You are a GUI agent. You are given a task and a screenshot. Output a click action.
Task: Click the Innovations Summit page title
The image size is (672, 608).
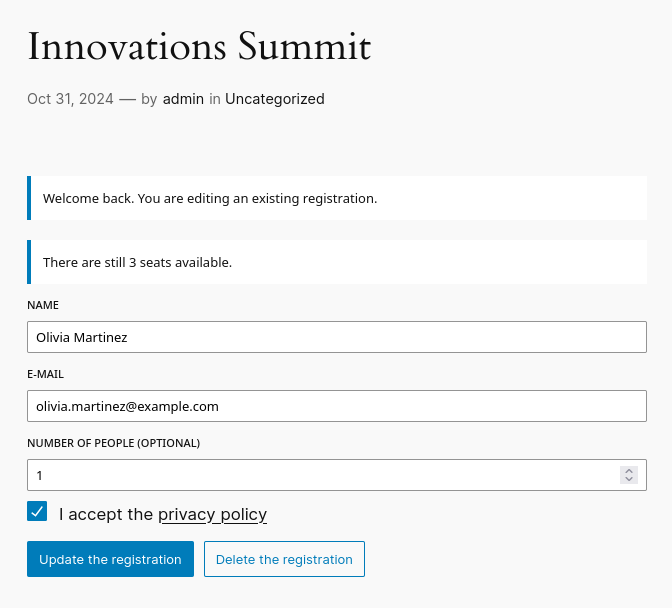[x=199, y=46]
